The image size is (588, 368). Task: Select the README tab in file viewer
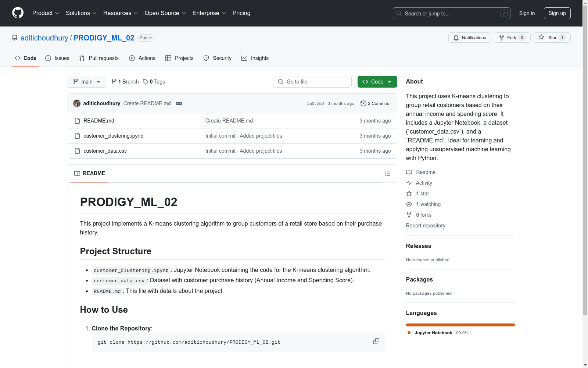pyautogui.click(x=90, y=173)
